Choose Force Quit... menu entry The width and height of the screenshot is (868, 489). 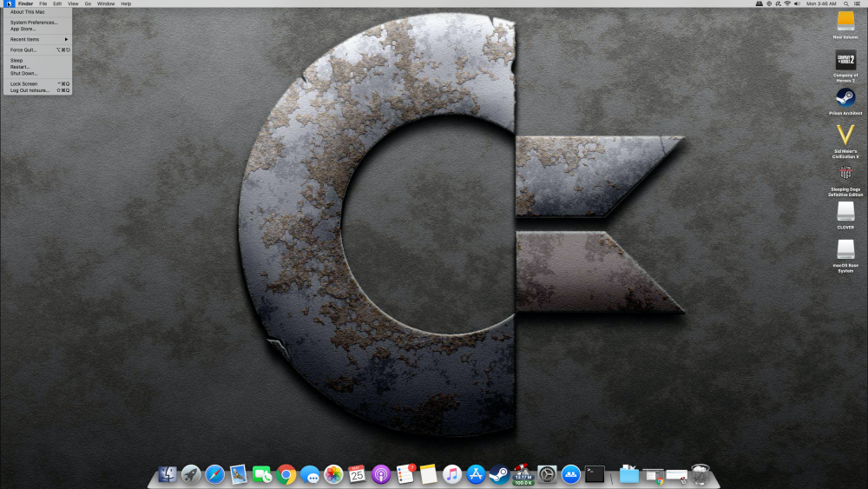point(37,50)
